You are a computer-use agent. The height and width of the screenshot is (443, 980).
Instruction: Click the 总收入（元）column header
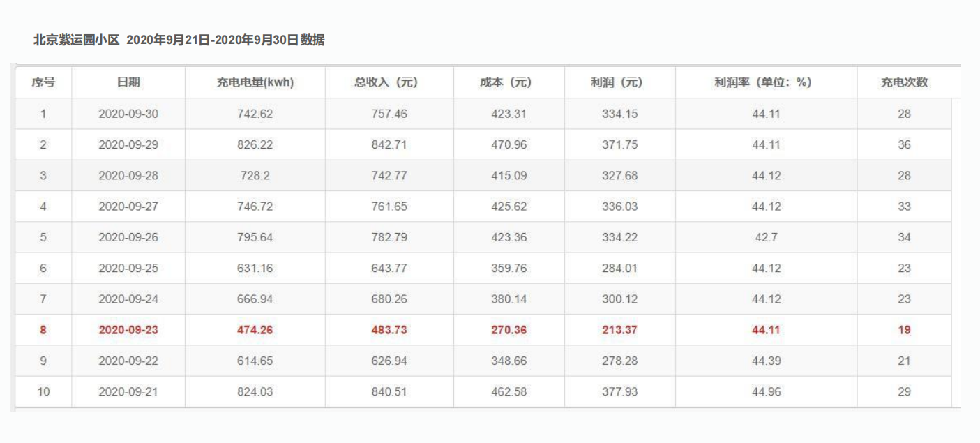(389, 82)
